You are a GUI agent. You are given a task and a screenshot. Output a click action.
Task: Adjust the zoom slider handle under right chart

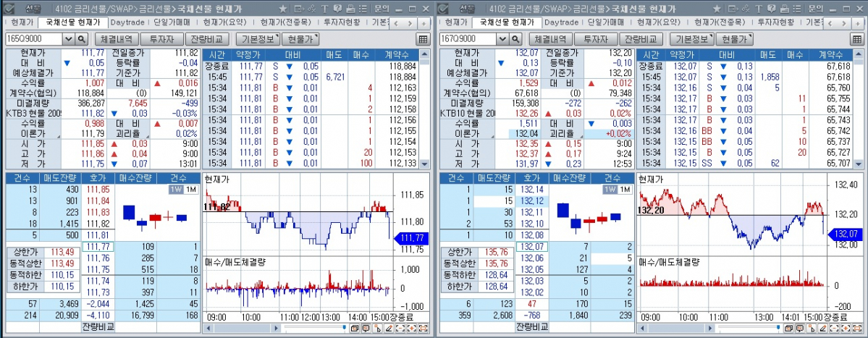pyautogui.click(x=778, y=327)
